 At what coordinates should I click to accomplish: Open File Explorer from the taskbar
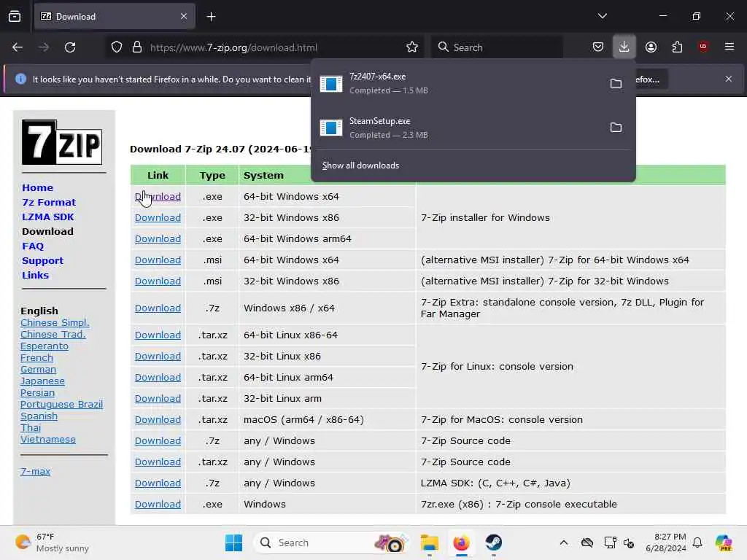tap(429, 542)
